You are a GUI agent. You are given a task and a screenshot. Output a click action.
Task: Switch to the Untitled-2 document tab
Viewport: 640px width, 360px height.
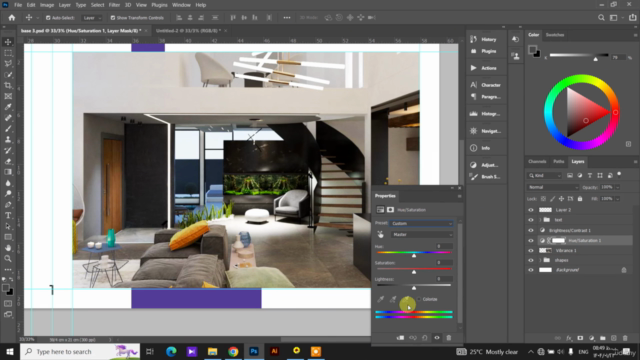[x=188, y=31]
